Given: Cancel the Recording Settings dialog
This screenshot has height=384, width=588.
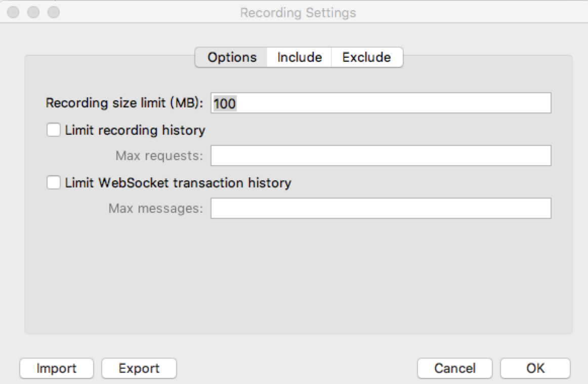Looking at the screenshot, I should (x=455, y=368).
